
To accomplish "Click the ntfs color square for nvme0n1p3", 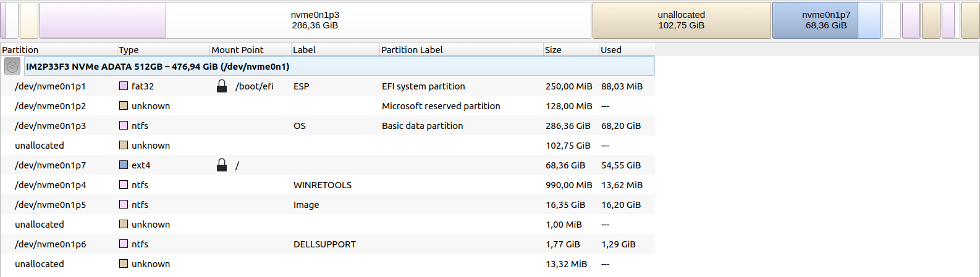I will point(124,126).
